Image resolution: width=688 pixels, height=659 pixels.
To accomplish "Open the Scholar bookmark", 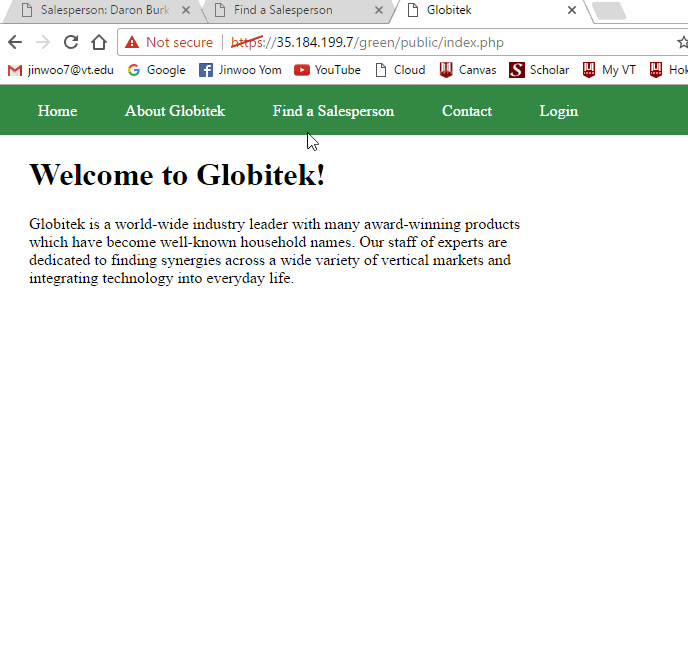I will (x=539, y=70).
